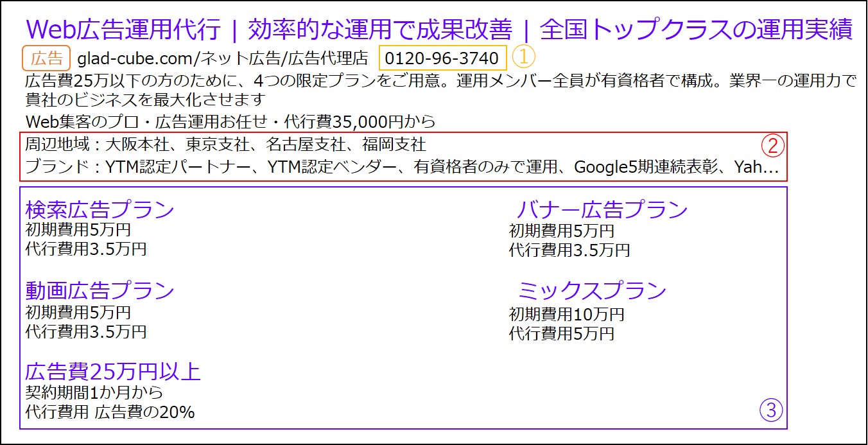The image size is (868, 445).
Task: Click 代行費用3.5万円 under 動画広告プラン
Action: pos(85,331)
